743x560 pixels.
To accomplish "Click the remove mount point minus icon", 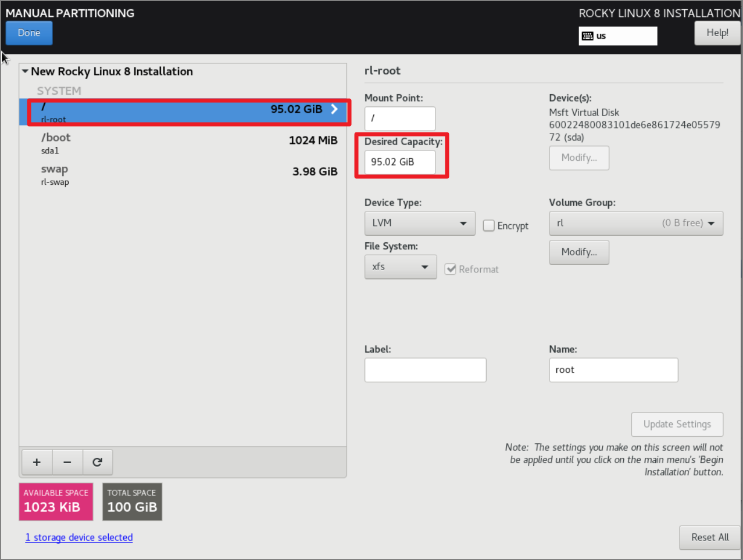I will [x=67, y=462].
